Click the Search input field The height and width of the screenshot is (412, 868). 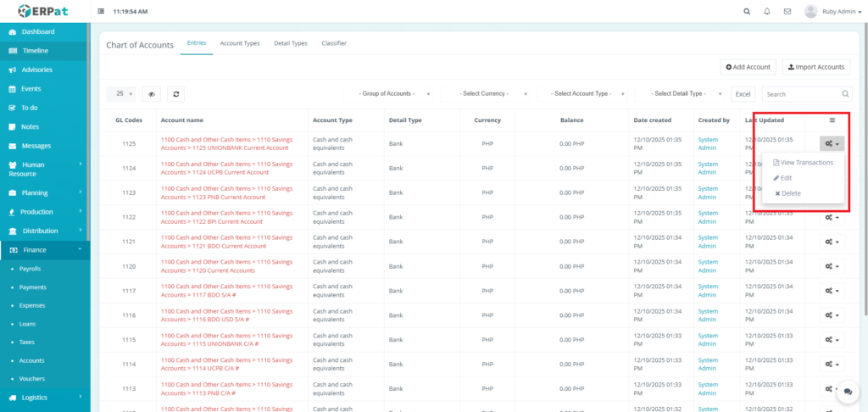coord(802,94)
